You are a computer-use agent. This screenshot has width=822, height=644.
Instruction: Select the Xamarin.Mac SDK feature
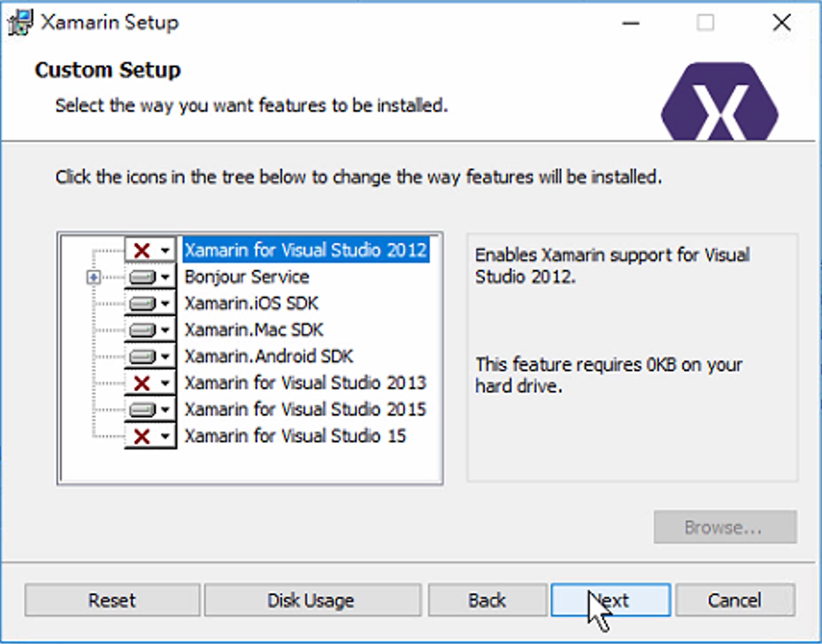(x=253, y=330)
